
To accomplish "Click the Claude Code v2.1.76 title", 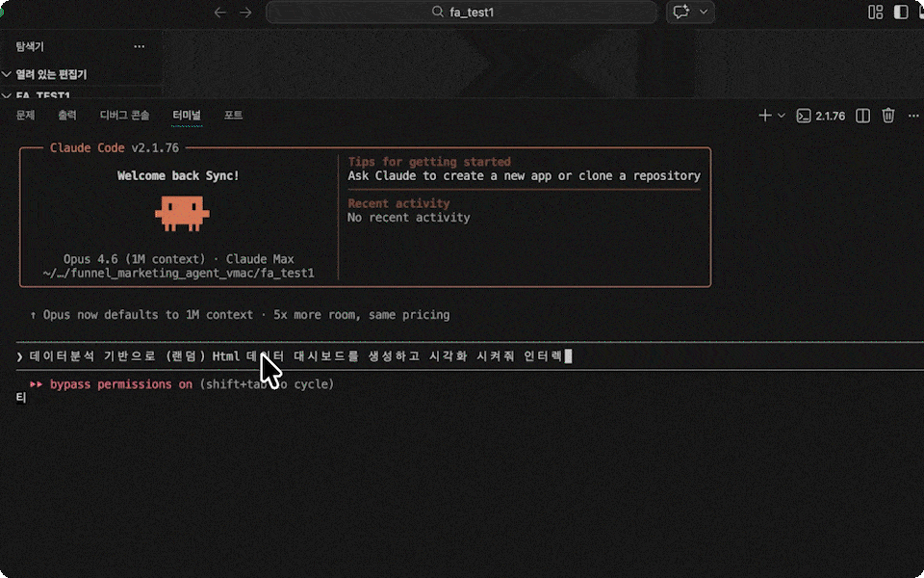I will click(115, 148).
